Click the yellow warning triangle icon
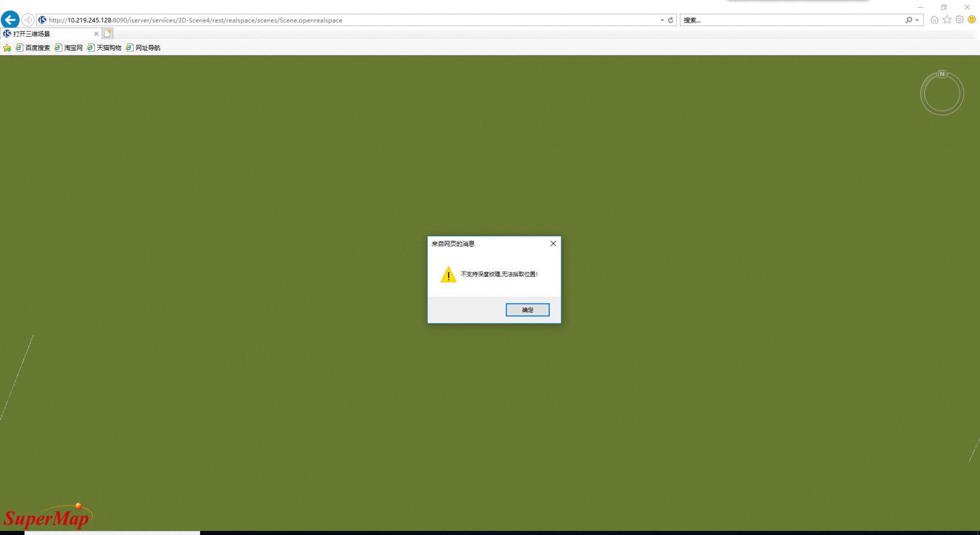This screenshot has width=980, height=535. click(448, 274)
